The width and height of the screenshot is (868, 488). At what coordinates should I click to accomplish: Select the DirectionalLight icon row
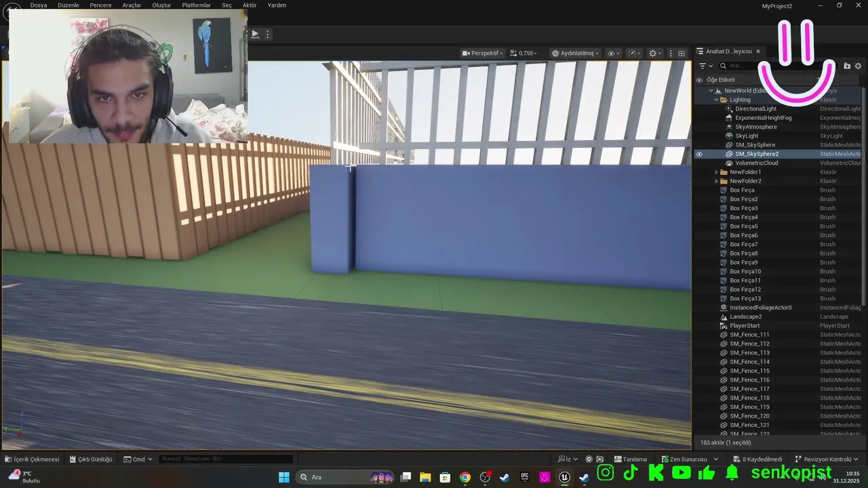(729, 108)
